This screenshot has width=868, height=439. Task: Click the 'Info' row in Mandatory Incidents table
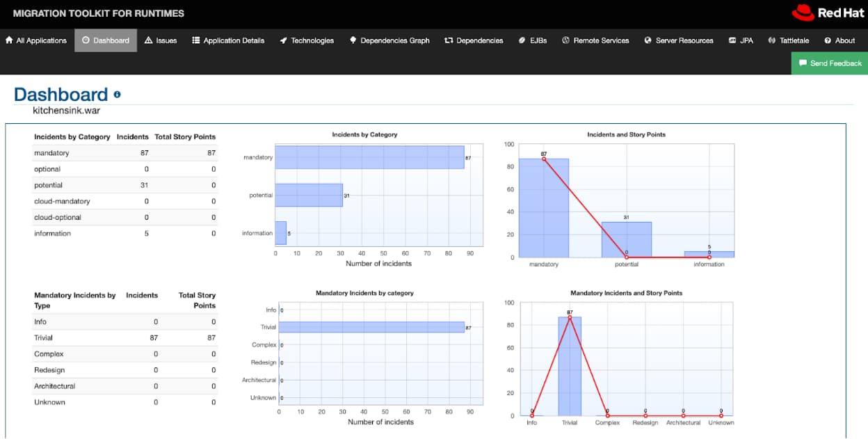[125, 322]
